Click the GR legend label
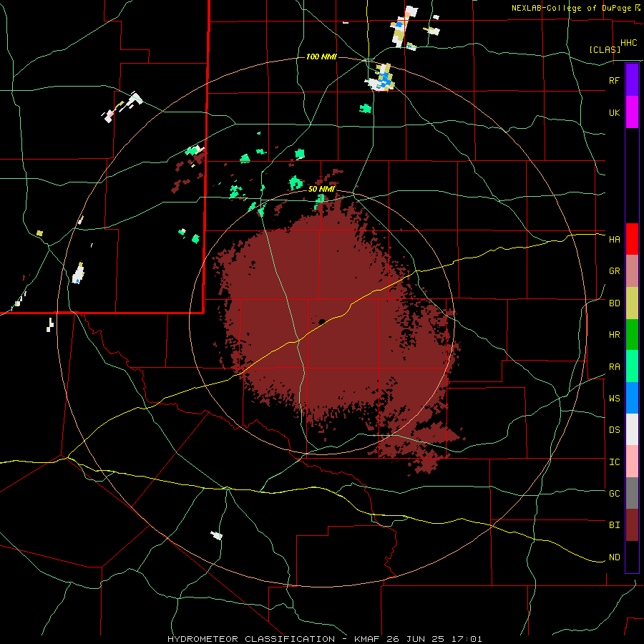 point(614,271)
